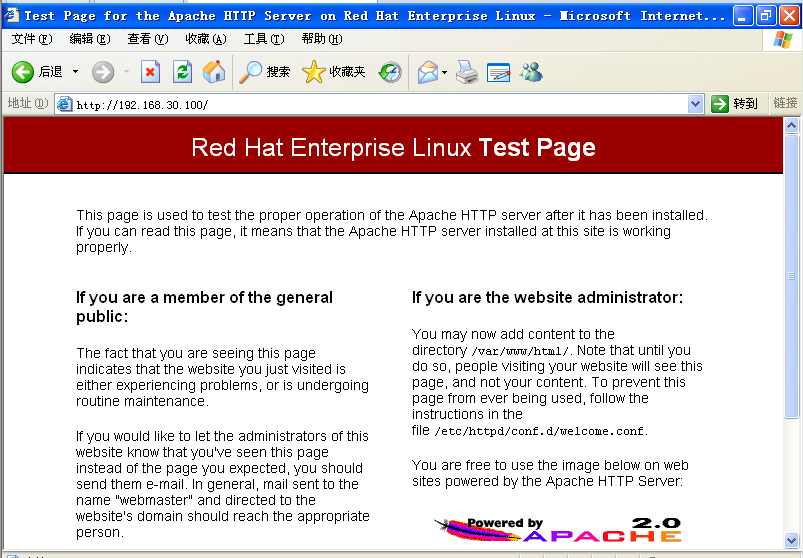
Task: Open the 文件(F) menu
Action: pos(32,39)
